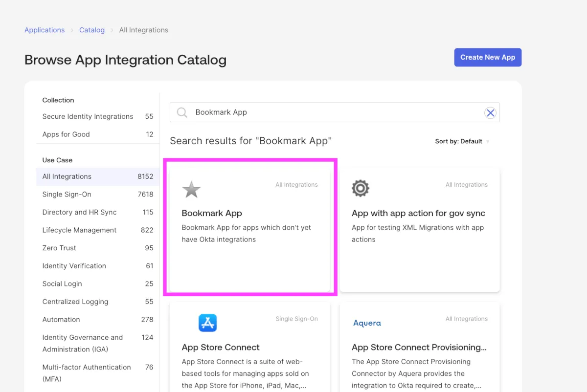Click the magnifying glass search icon
The image size is (587, 392).
tap(182, 112)
